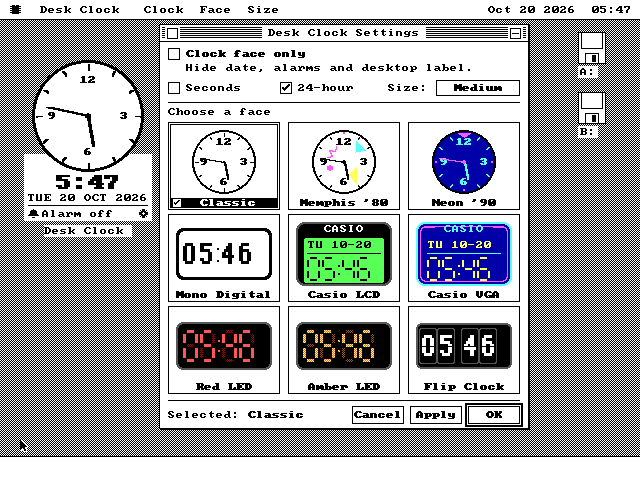Click the Apply button
This screenshot has width=640, height=480.
click(x=436, y=415)
